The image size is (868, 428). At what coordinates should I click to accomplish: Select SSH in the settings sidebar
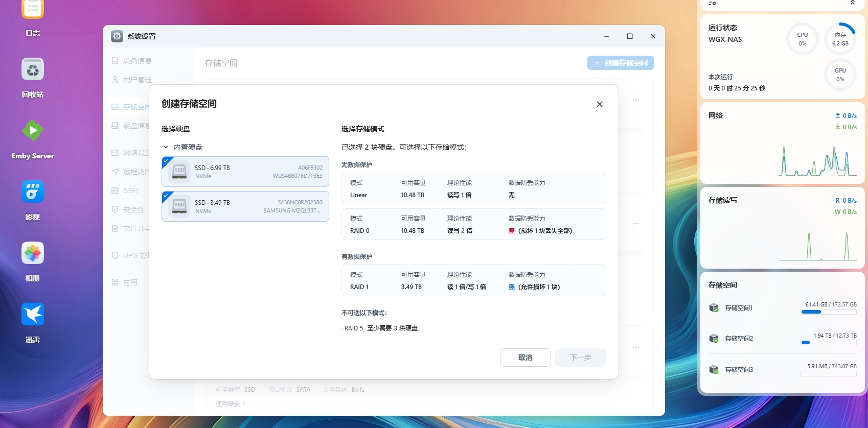pos(125,191)
